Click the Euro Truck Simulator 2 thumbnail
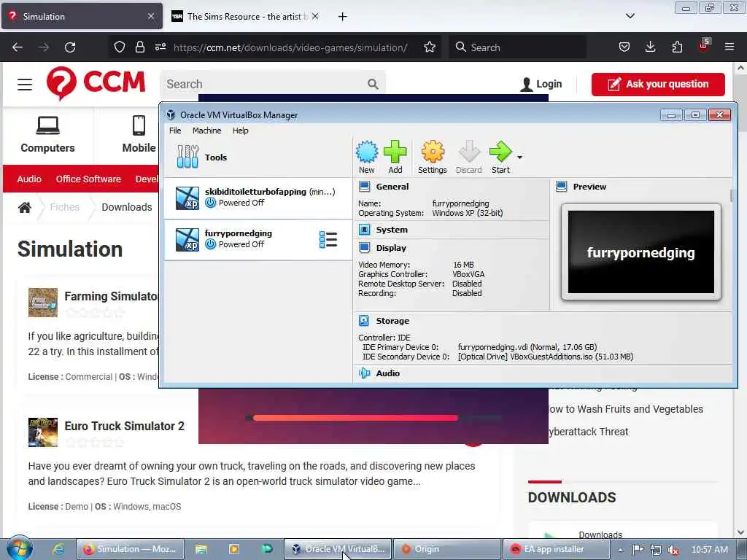The height and width of the screenshot is (560, 747). click(x=43, y=432)
